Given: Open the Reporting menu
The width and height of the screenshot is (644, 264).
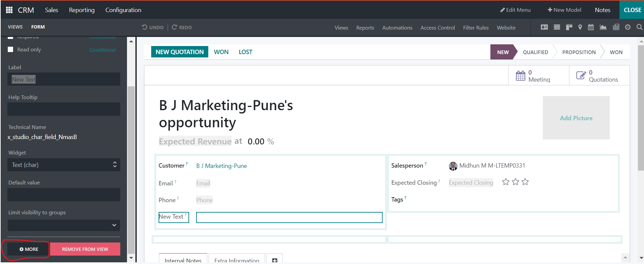Looking at the screenshot, I should click(x=82, y=10).
